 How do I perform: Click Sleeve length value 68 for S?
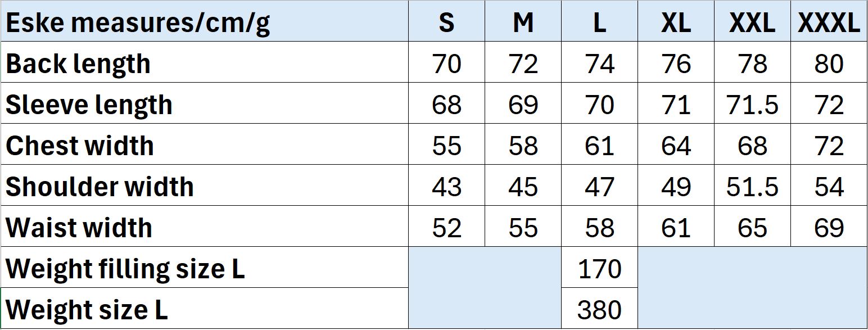(446, 103)
